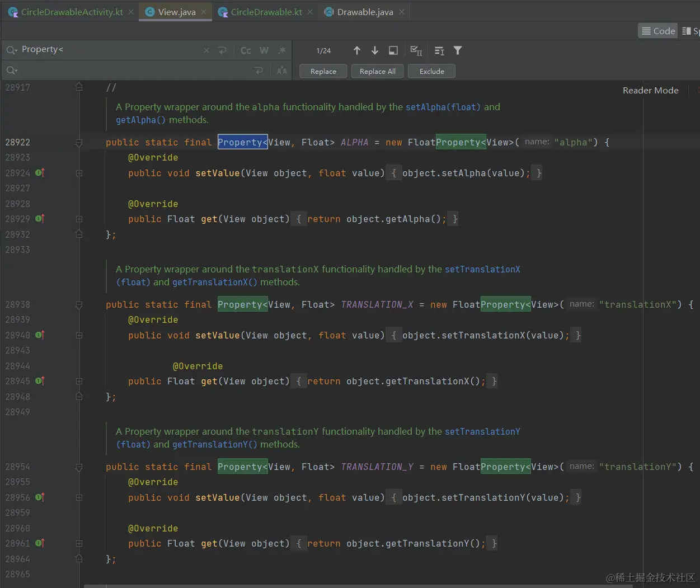This screenshot has width=700, height=588.
Task: Click override gutter icon at line 28940
Action: 40,335
